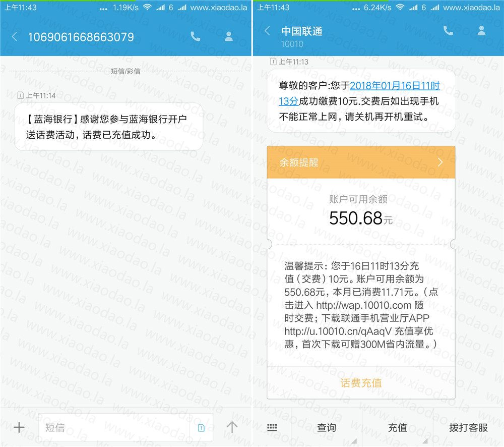
Task: Tap the 上午11:13 timestamp
Action: pyautogui.click(x=293, y=62)
